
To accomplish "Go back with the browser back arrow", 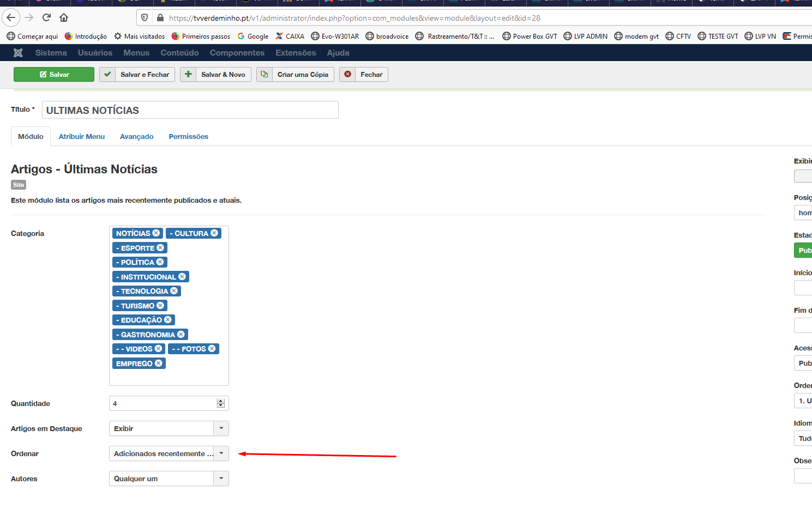I will click(x=11, y=17).
